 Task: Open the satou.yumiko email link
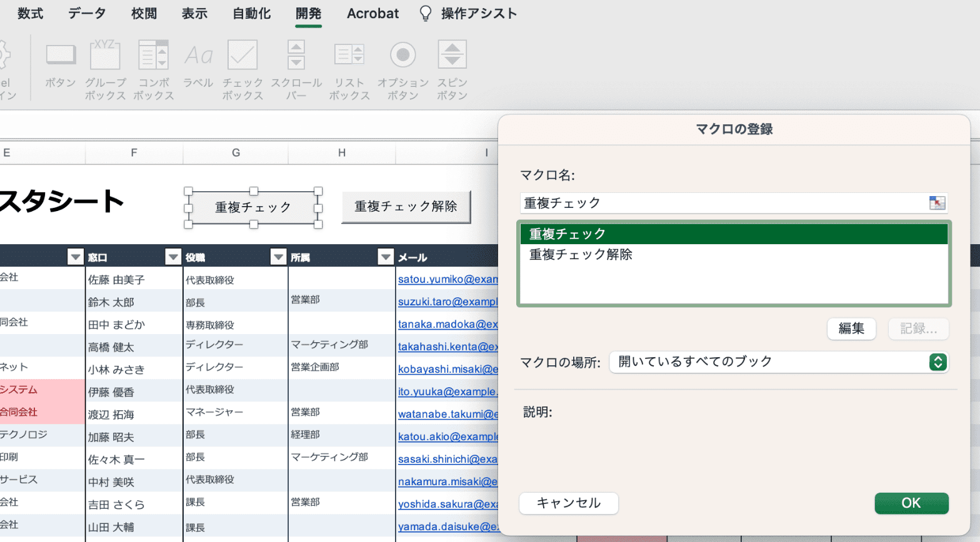point(448,279)
